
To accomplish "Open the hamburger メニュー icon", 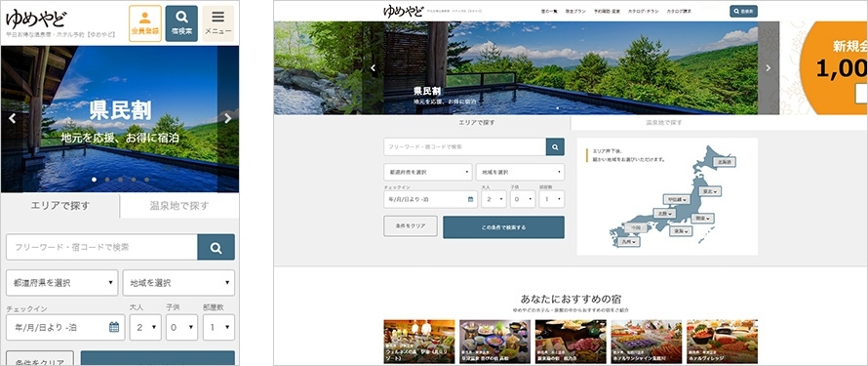I will tap(218, 23).
